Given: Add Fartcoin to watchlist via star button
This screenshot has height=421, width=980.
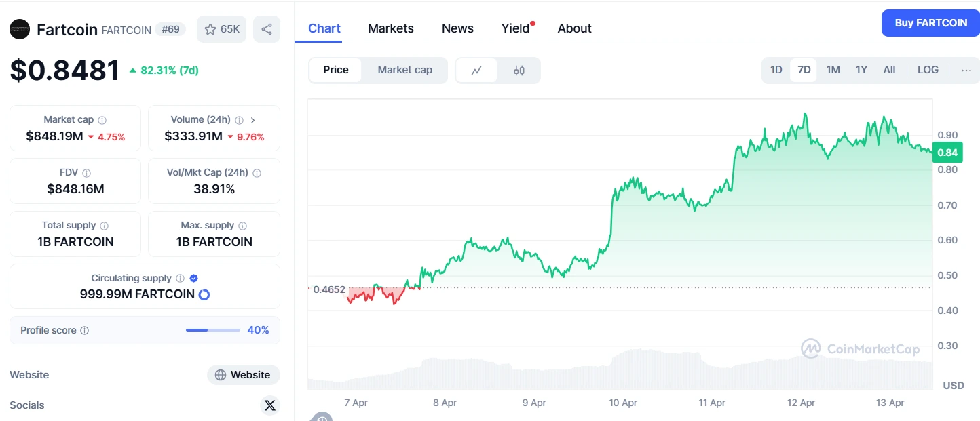Looking at the screenshot, I should [x=222, y=29].
